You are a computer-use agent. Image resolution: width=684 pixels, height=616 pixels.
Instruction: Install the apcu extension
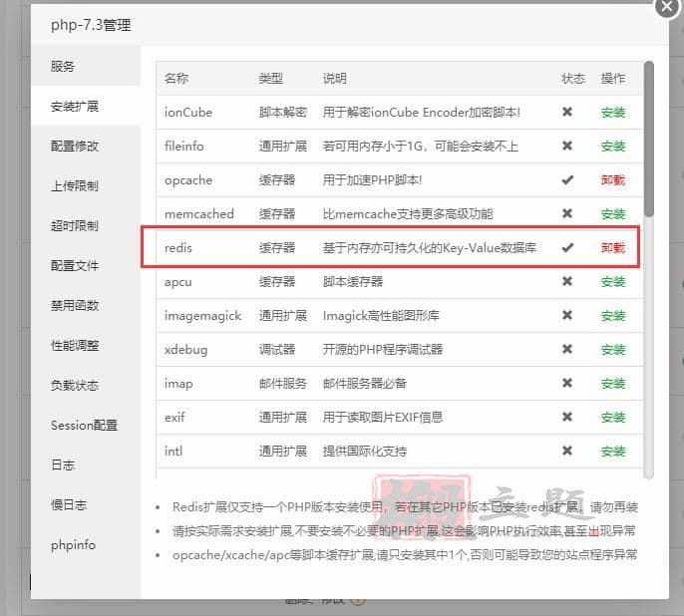613,282
